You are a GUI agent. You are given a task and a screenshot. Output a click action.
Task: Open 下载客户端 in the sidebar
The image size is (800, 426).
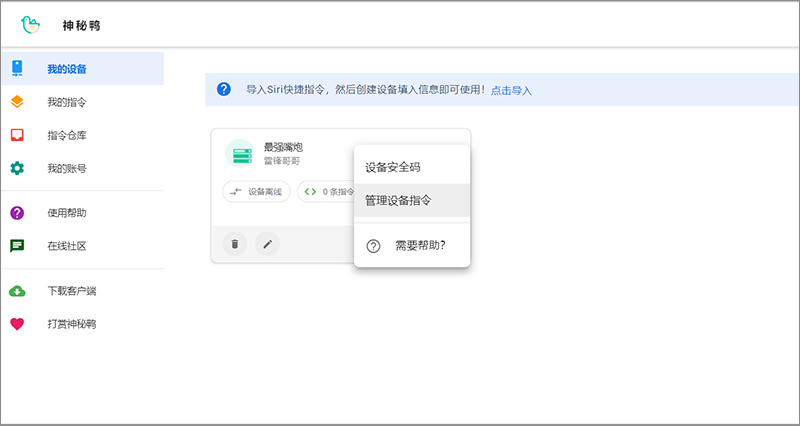(82, 291)
